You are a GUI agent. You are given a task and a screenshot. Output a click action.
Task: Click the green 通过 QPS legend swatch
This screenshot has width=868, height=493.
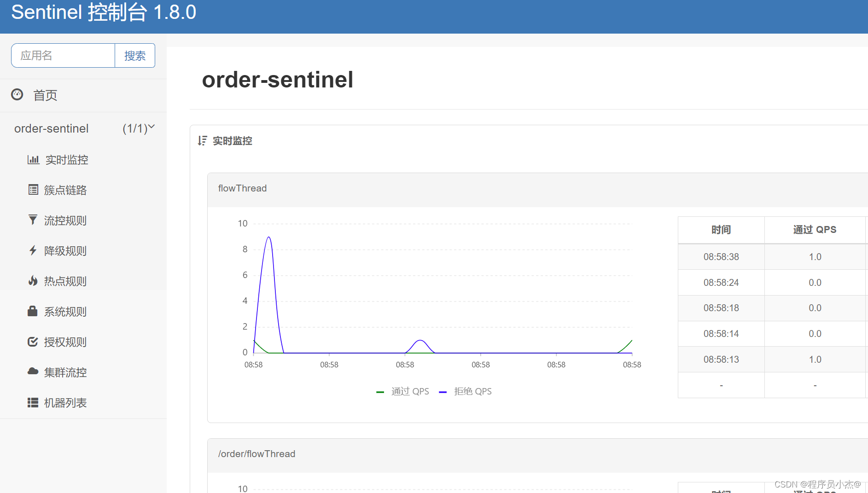(x=380, y=392)
